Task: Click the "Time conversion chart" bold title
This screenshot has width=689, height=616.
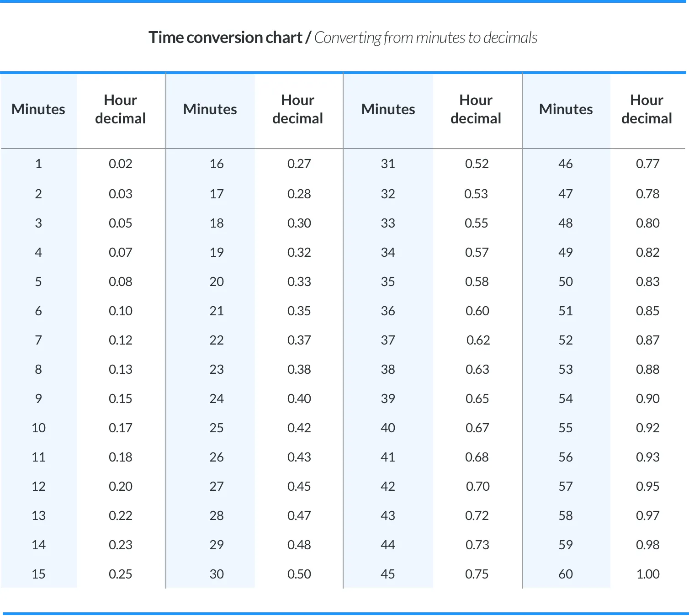Action: pyautogui.click(x=225, y=37)
